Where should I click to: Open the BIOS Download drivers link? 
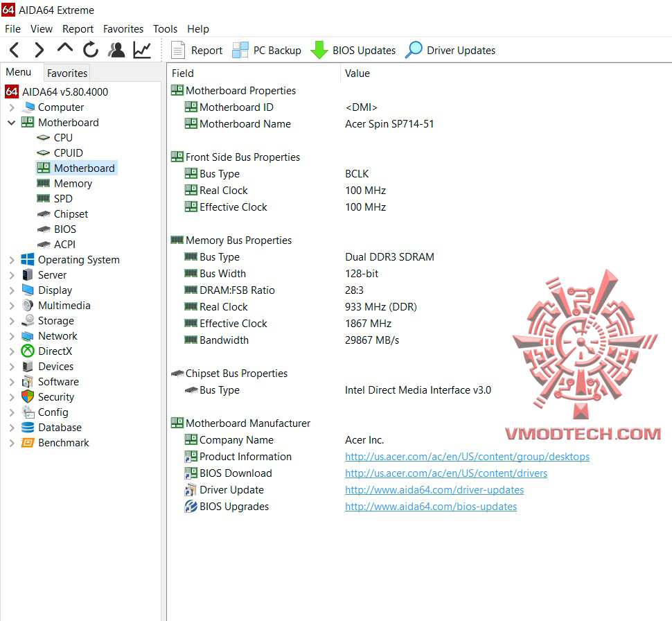coord(446,473)
